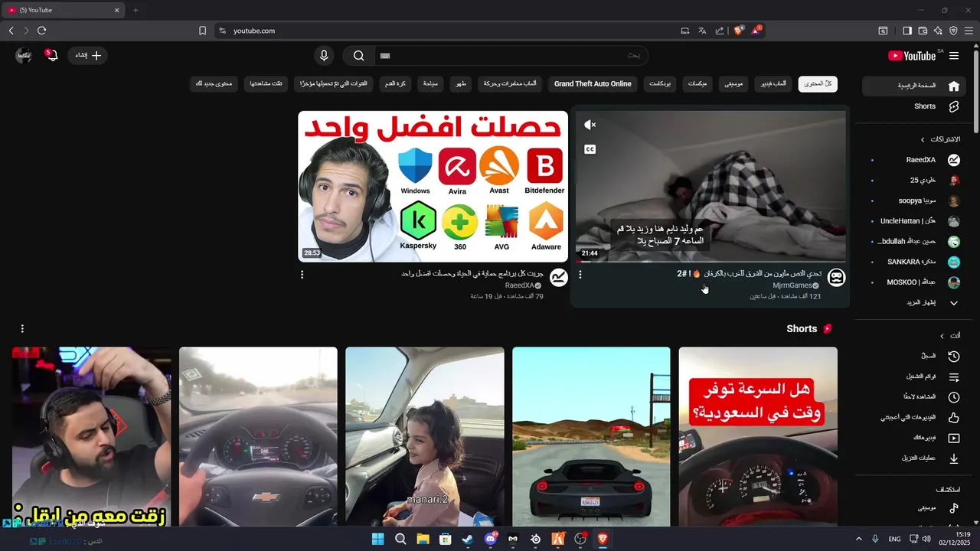Open the sleeping man video preview thumbnail
The width and height of the screenshot is (980, 551).
pyautogui.click(x=710, y=186)
